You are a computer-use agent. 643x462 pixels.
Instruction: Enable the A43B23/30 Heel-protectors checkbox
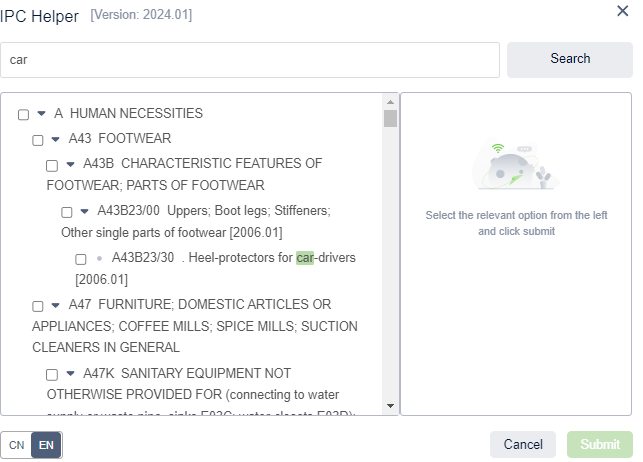[x=81, y=259]
